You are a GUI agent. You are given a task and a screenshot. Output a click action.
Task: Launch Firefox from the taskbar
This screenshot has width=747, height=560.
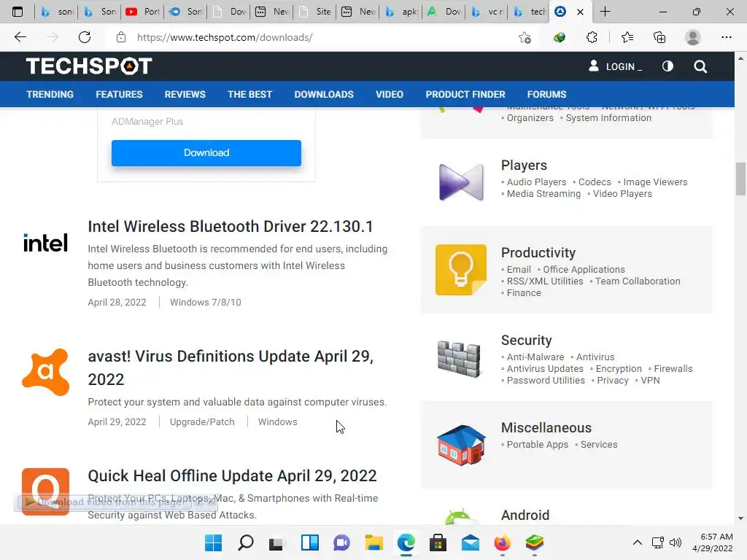click(x=502, y=542)
